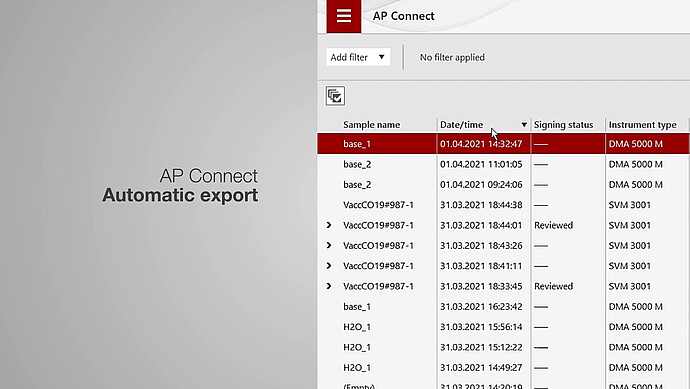The image size is (690, 389).
Task: Click date cell 31.03.2021 15:12:22
Action: tap(481, 347)
